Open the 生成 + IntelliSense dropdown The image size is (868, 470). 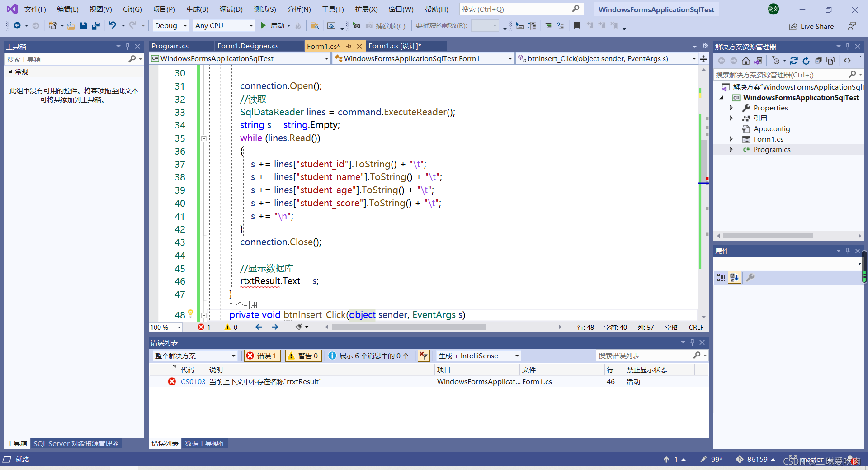478,356
